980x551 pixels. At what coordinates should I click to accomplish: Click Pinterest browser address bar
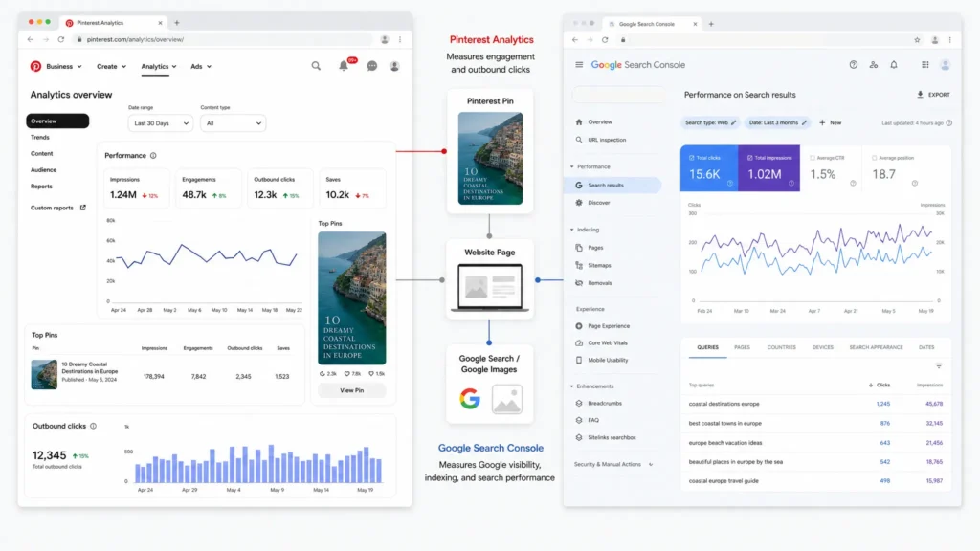(225, 39)
